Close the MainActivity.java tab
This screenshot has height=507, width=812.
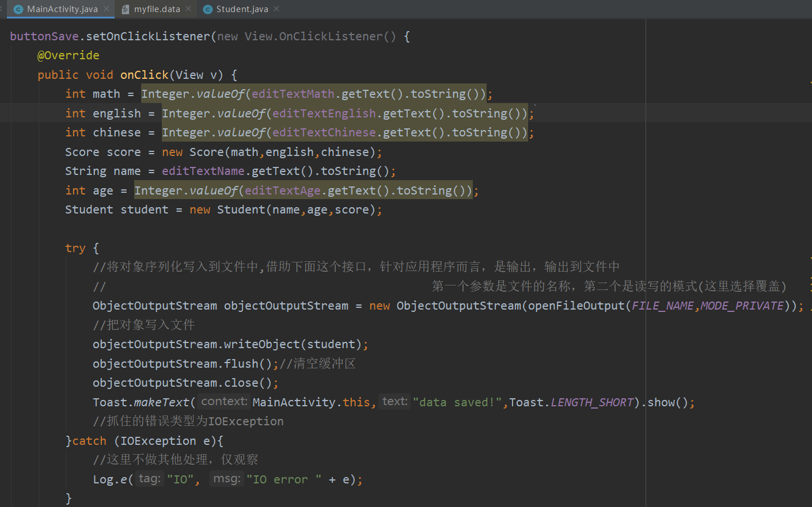pyautogui.click(x=107, y=9)
